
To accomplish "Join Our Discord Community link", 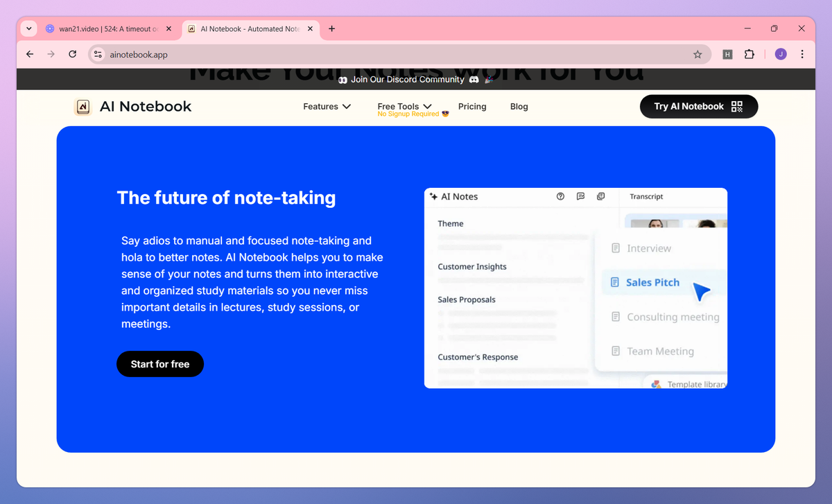I will 408,79.
